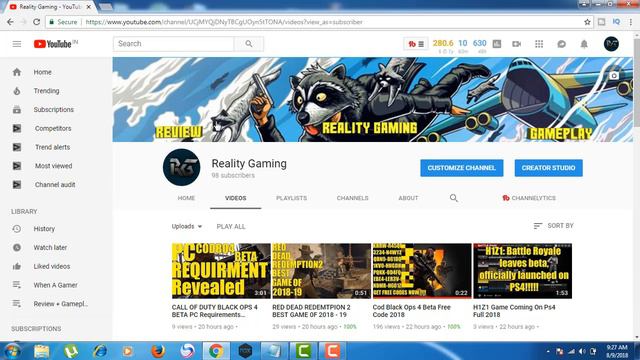The height and width of the screenshot is (360, 640).
Task: Click the banner camera edit icon
Action: click(x=614, y=76)
